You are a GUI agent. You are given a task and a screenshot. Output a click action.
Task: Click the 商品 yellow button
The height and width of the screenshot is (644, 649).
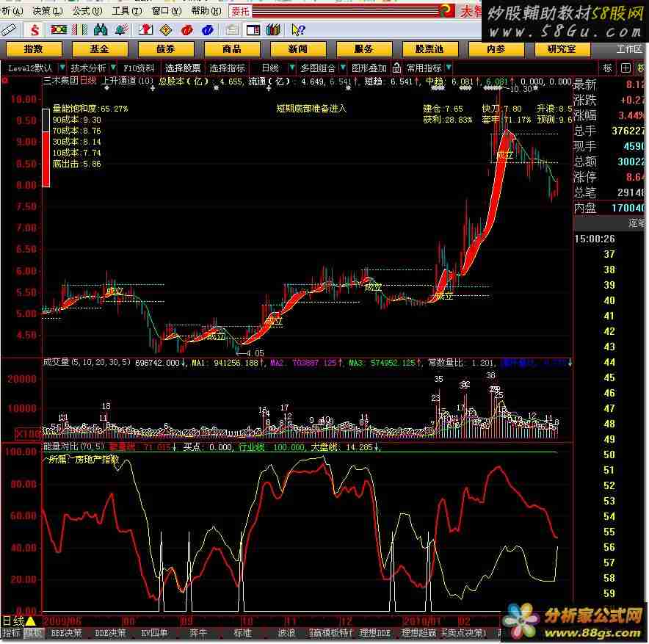tap(232, 49)
